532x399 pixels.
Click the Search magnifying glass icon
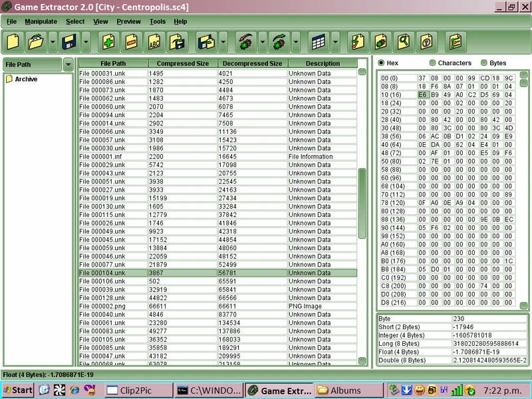pyautogui.click(x=404, y=42)
